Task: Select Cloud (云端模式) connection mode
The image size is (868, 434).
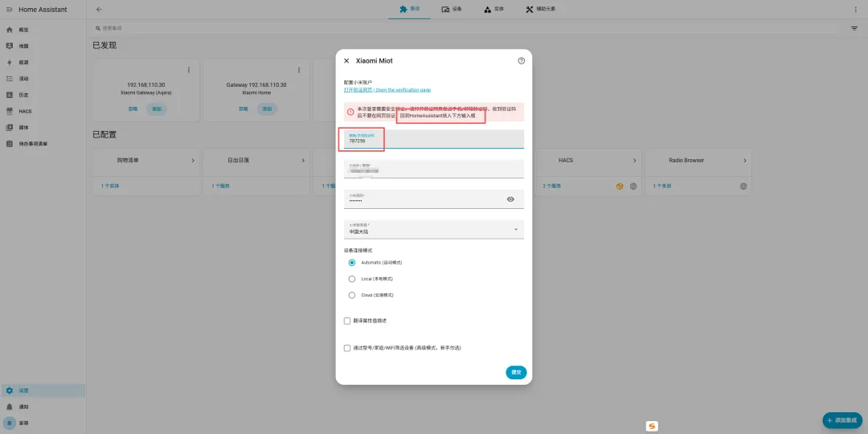Action: [352, 295]
